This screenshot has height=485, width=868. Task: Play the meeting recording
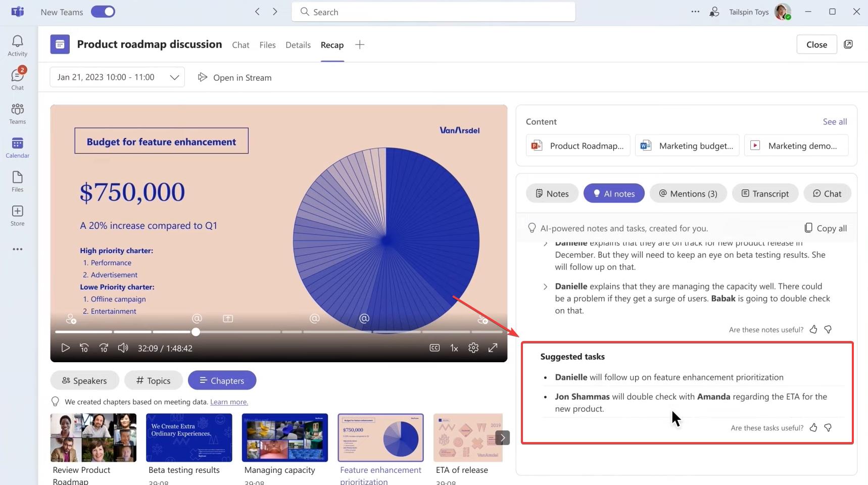(x=65, y=348)
